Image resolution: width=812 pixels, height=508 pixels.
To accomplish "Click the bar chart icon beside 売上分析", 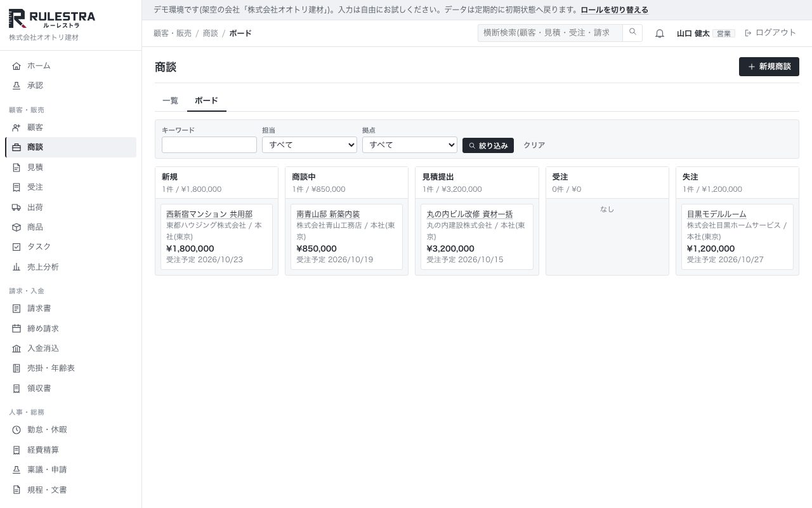I will pos(16,267).
